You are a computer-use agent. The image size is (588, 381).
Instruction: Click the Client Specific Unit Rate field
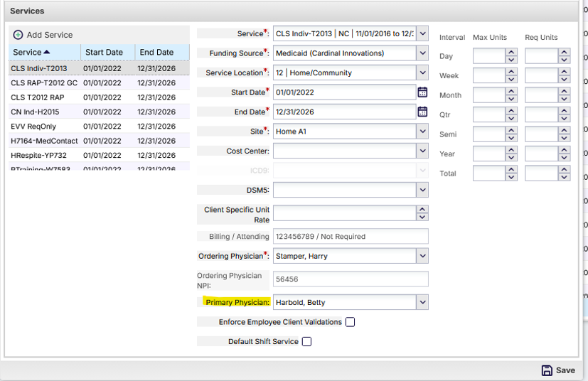point(345,213)
